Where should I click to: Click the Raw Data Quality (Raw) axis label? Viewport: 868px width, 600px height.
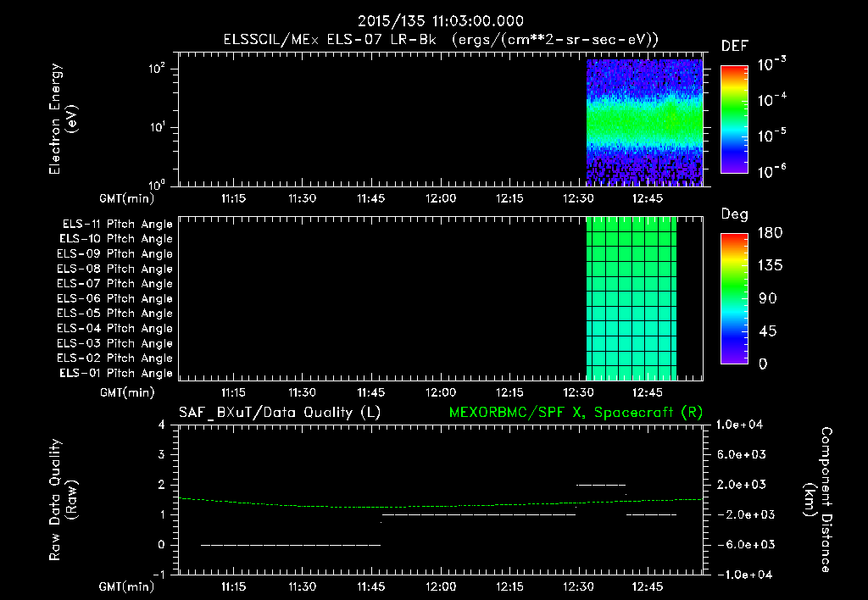pyautogui.click(x=63, y=500)
